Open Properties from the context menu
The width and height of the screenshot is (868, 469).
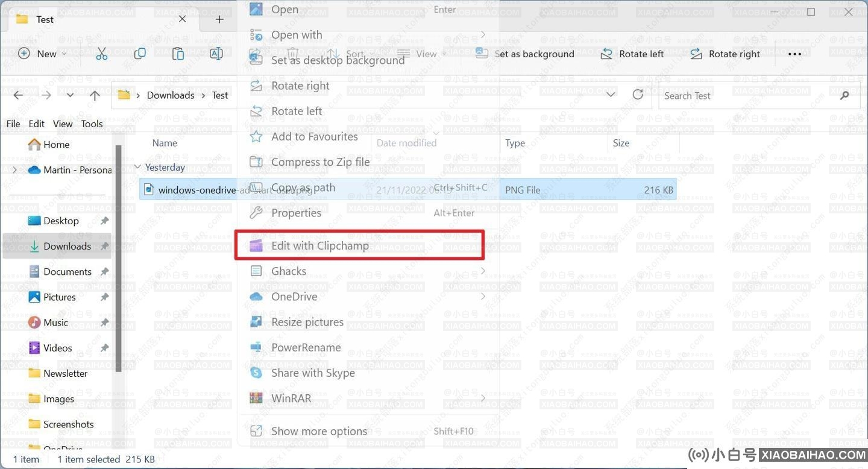click(368, 213)
